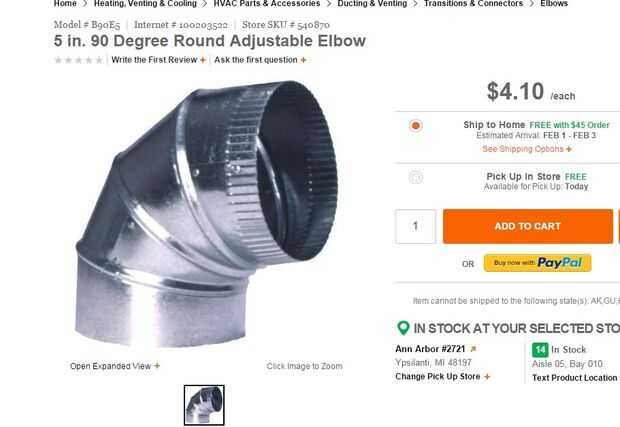This screenshot has width=620, height=427.
Task: Open the elbow product thumbnail image
Action: (204, 405)
